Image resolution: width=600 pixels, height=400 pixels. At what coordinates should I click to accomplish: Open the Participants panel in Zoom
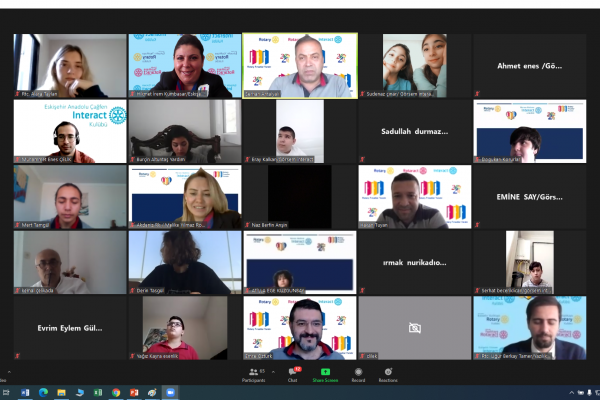point(253,375)
